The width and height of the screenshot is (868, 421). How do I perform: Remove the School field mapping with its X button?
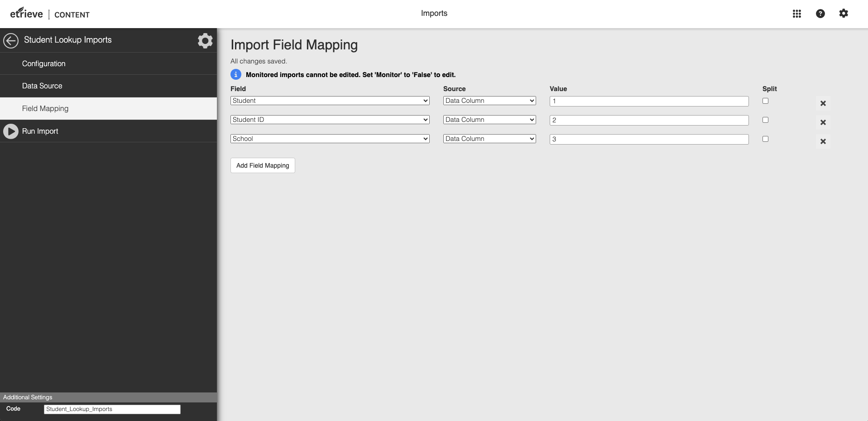pos(823,141)
